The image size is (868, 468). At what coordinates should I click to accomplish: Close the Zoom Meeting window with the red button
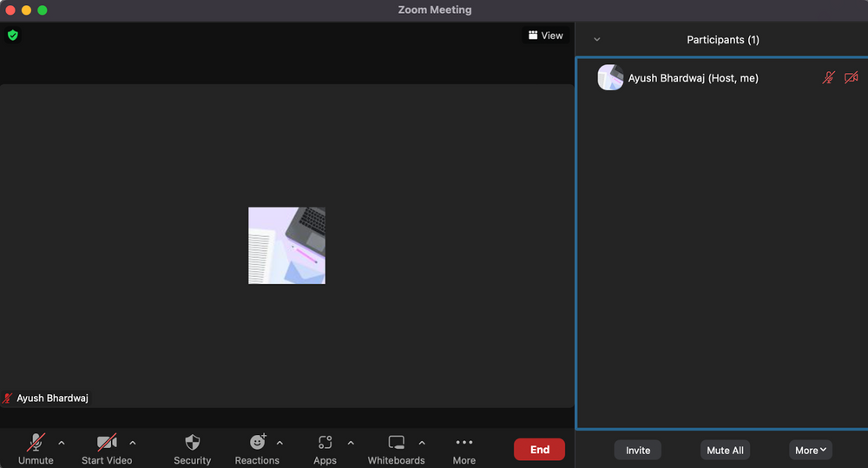10,10
